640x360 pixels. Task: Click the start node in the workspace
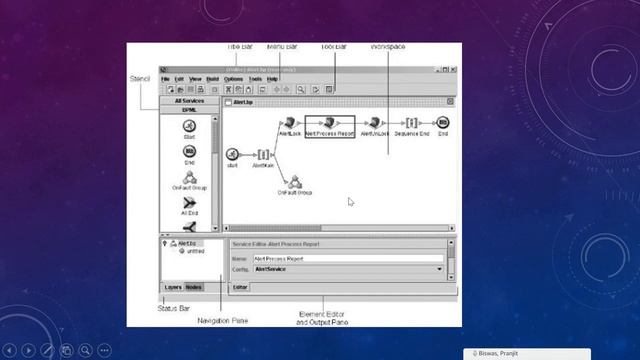click(x=232, y=154)
